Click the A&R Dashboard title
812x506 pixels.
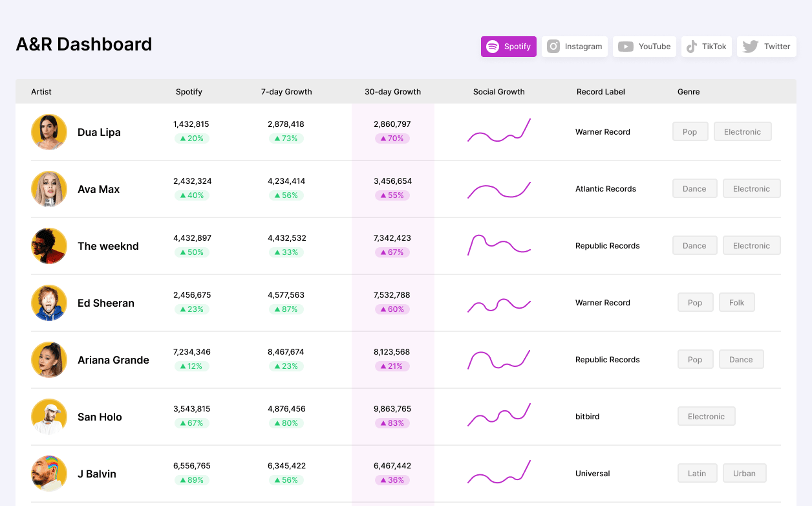pos(84,44)
